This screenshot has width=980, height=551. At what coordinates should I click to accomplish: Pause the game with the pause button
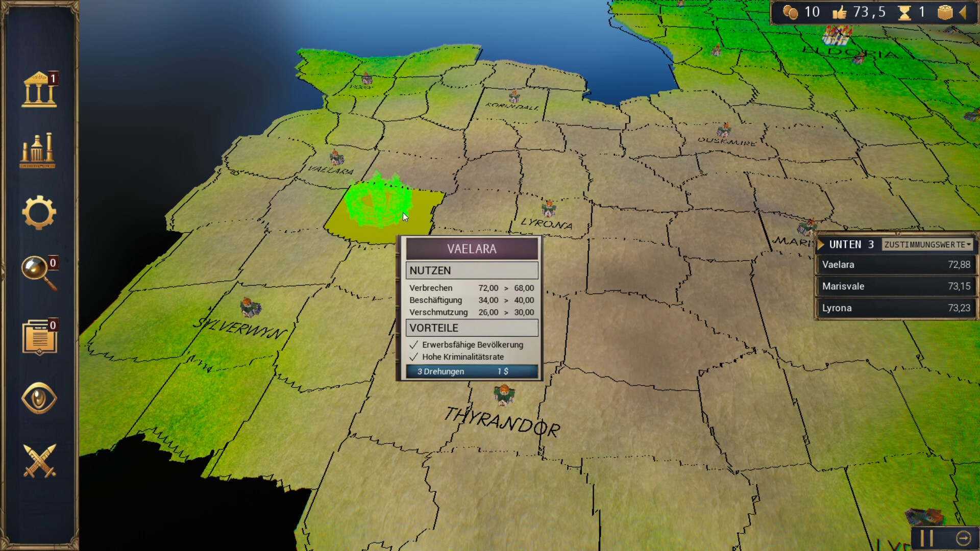point(926,538)
